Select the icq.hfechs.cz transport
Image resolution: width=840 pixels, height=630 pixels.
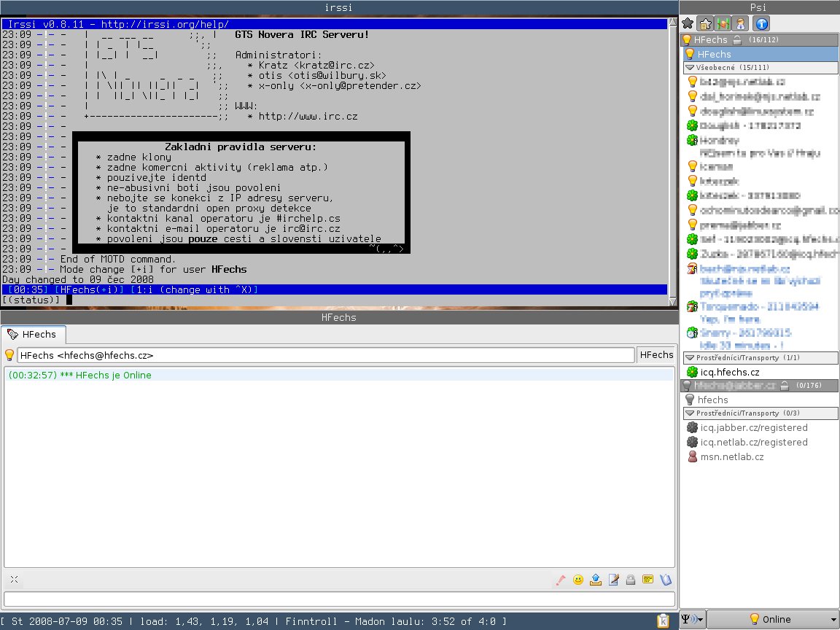coord(762,372)
